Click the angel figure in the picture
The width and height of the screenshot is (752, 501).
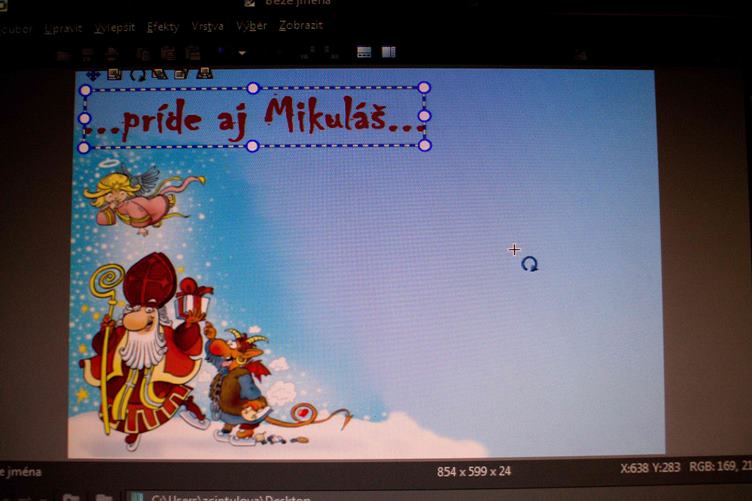click(x=144, y=198)
